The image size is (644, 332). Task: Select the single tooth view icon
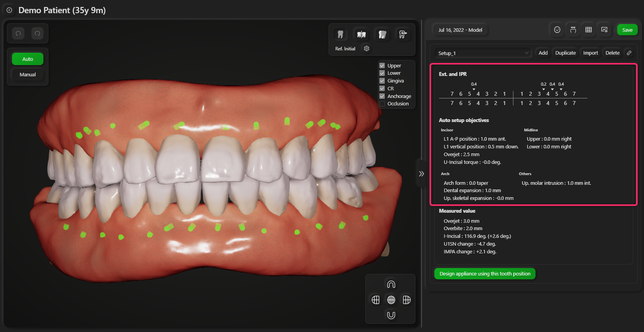tap(340, 34)
